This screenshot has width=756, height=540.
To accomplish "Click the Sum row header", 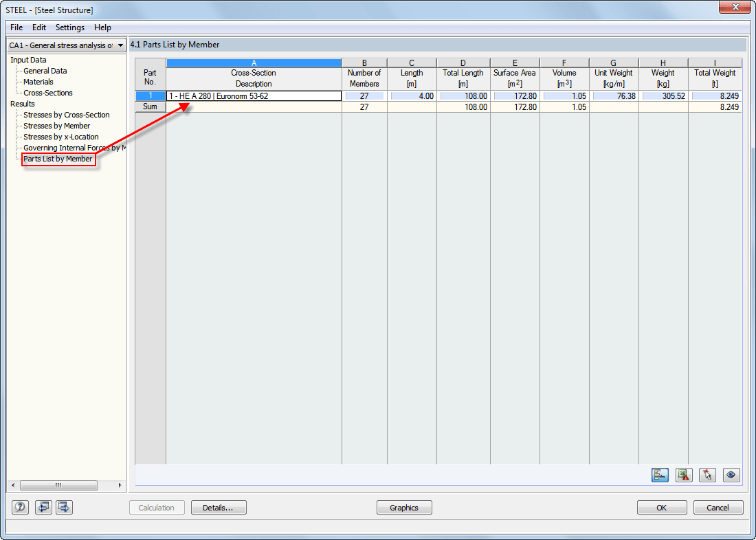I will tap(150, 106).
